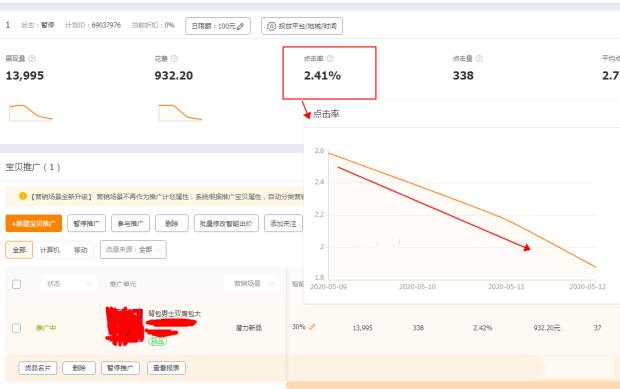Click the green tag under the item title
The image size is (620, 389).
point(157,341)
